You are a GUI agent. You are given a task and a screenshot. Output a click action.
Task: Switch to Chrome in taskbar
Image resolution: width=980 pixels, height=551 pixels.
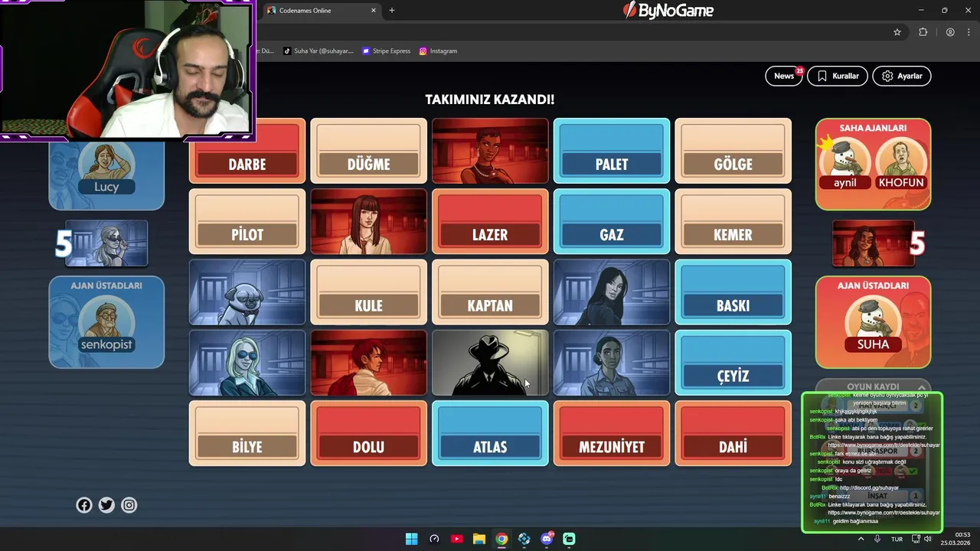(501, 539)
